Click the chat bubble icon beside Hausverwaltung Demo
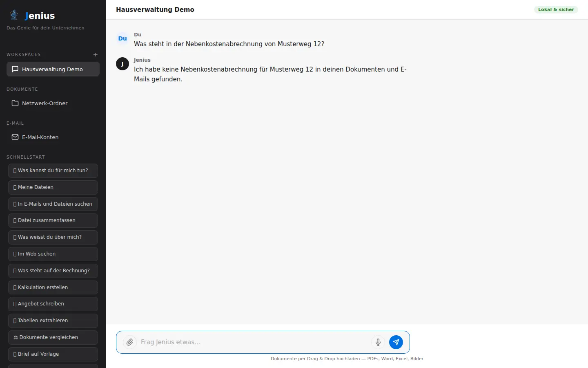This screenshot has height=368, width=588. [15, 69]
